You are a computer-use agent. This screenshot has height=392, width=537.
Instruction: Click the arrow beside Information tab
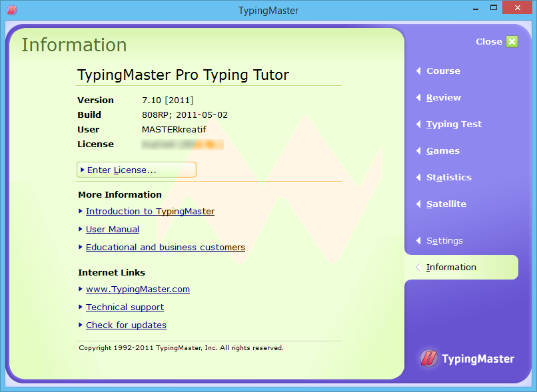pyautogui.click(x=418, y=267)
